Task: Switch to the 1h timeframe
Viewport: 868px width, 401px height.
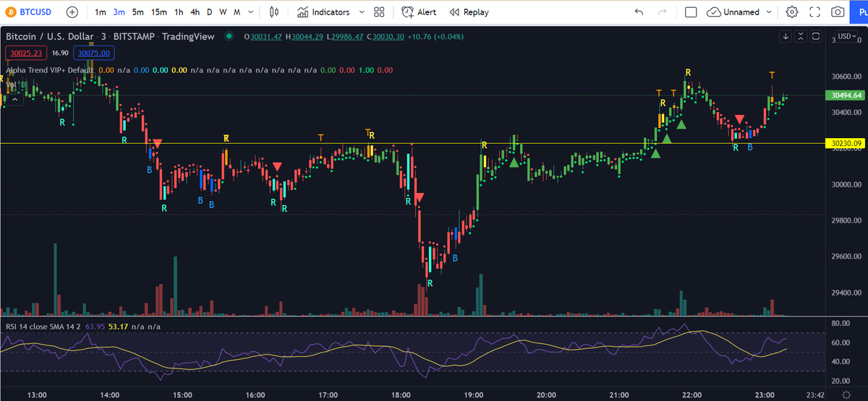Action: 178,12
